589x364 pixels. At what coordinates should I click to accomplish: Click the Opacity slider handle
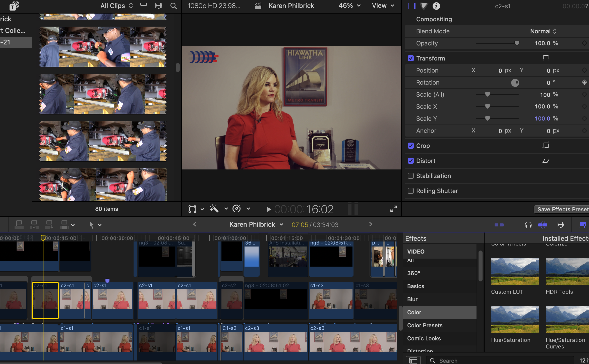517,43
